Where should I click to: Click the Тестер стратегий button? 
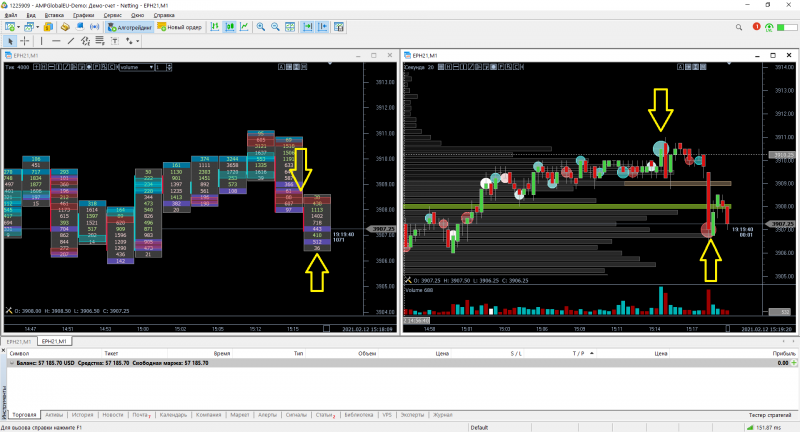[769, 415]
